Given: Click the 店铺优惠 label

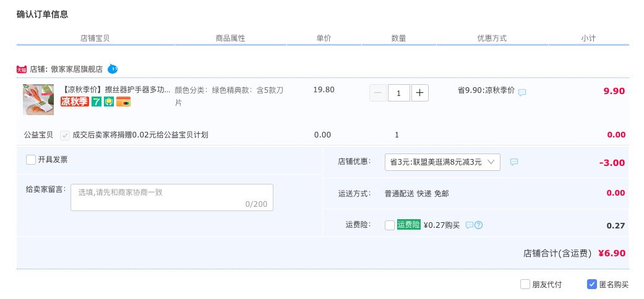Looking at the screenshot, I should pos(354,162).
